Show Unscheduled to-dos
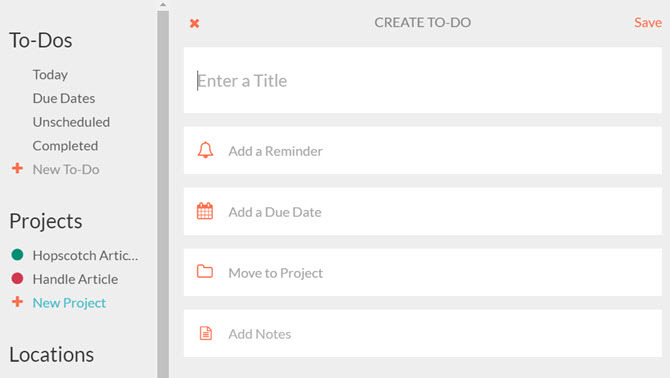670x378 pixels. point(71,122)
